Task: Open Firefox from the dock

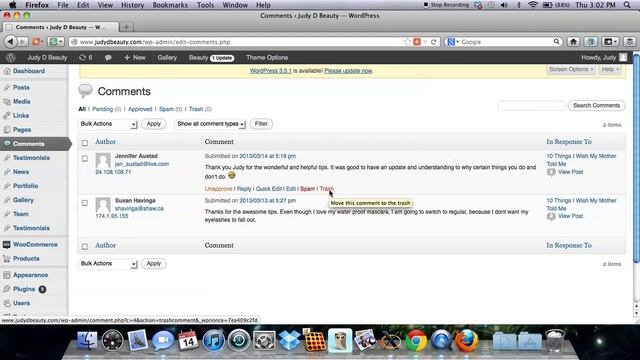Action: [467, 340]
